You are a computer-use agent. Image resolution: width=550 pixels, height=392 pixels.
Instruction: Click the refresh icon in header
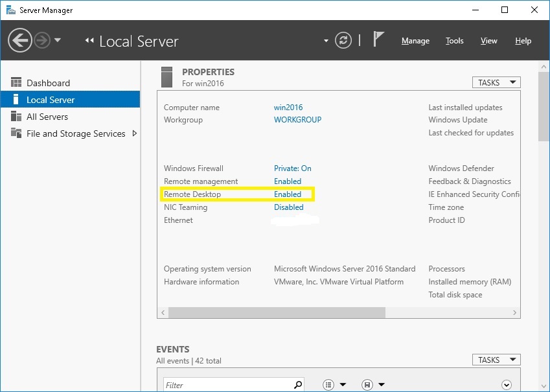tap(343, 40)
